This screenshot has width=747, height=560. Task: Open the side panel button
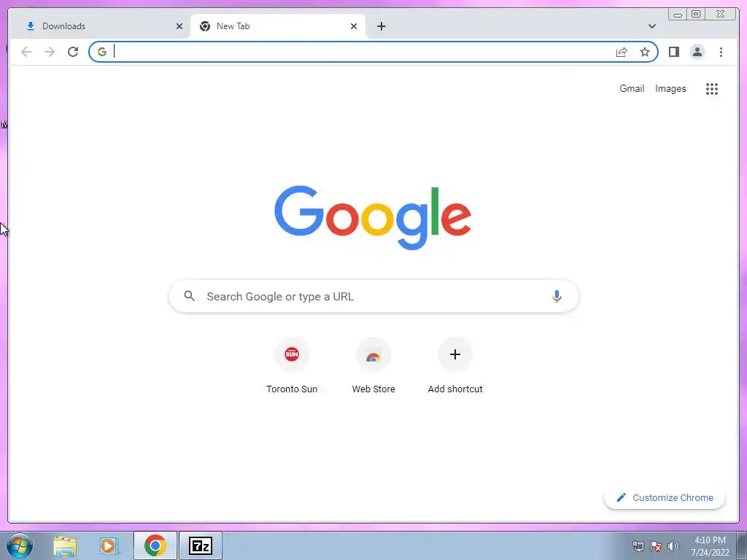673,52
